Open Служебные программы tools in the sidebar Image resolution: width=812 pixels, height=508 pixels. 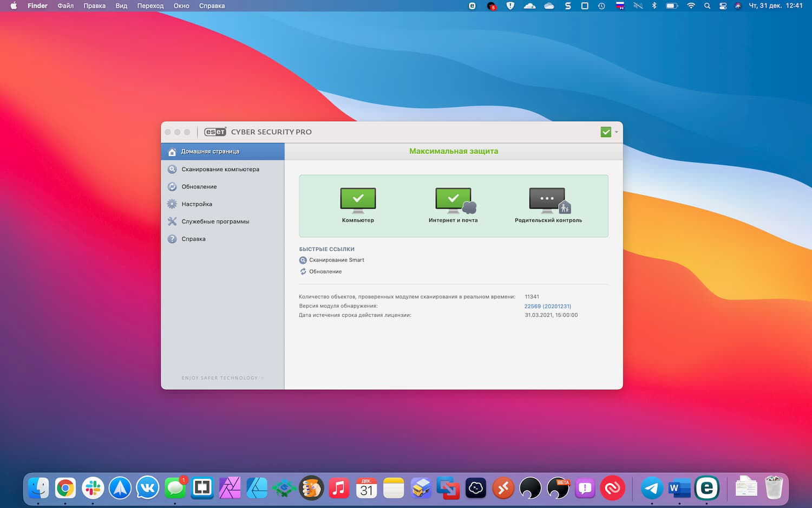point(215,222)
